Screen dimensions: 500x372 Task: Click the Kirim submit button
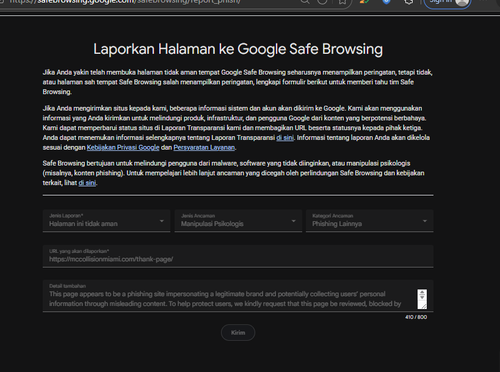pos(238,332)
